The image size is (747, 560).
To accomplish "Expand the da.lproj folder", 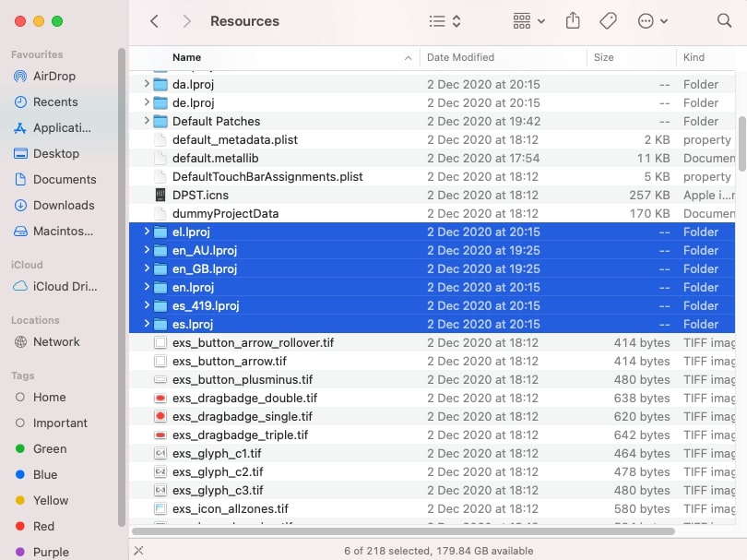I will point(147,84).
